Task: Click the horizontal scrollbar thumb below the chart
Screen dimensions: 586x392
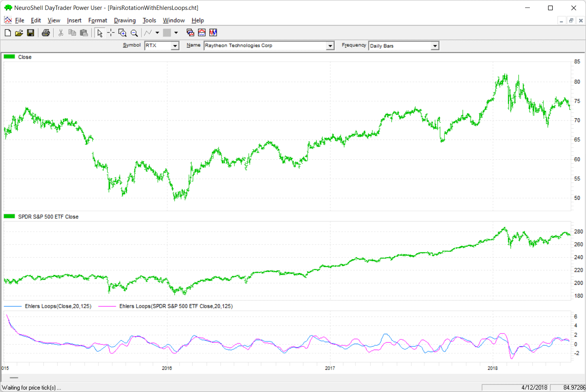Action: point(14,378)
